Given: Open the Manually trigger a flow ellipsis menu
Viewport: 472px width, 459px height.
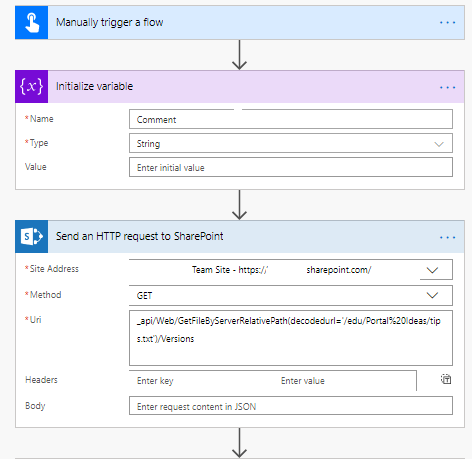Looking at the screenshot, I should (447, 23).
